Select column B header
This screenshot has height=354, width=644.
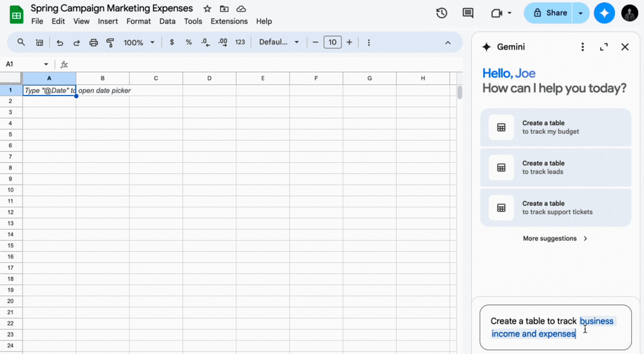tap(103, 78)
